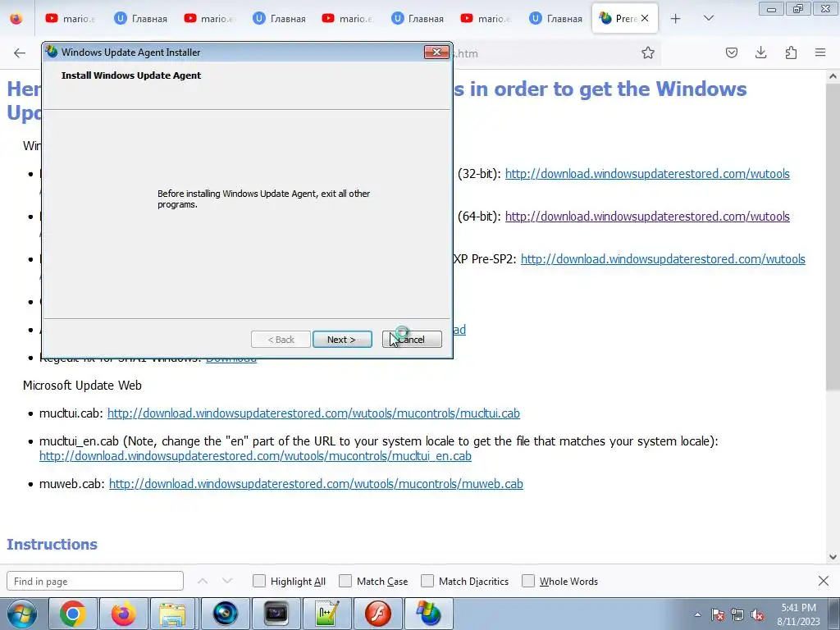
Task: Click the 'Before installing Windows Update Agent' text
Action: (x=263, y=199)
